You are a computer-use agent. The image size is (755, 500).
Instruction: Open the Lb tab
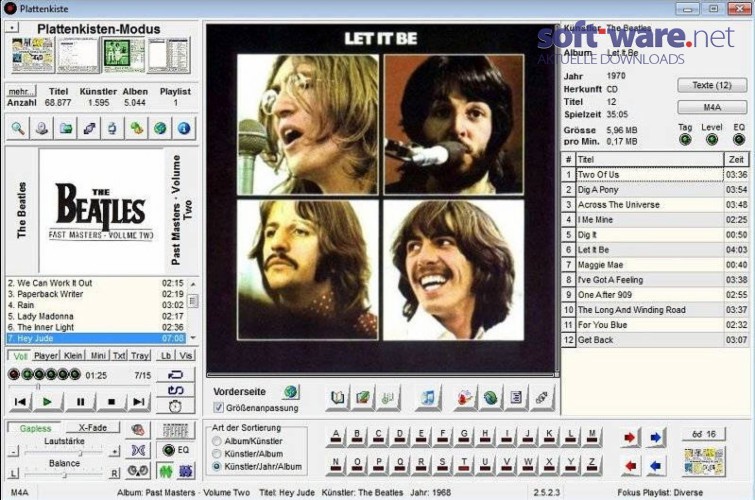166,356
